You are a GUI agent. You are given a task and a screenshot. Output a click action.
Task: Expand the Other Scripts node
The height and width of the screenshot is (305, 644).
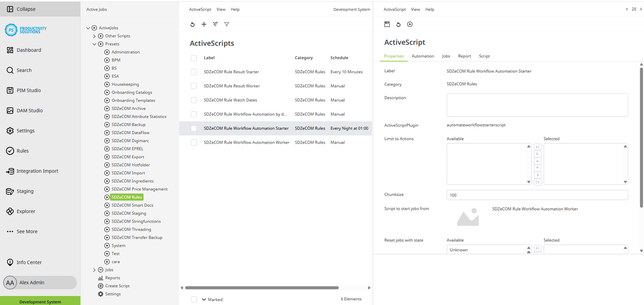(x=95, y=36)
